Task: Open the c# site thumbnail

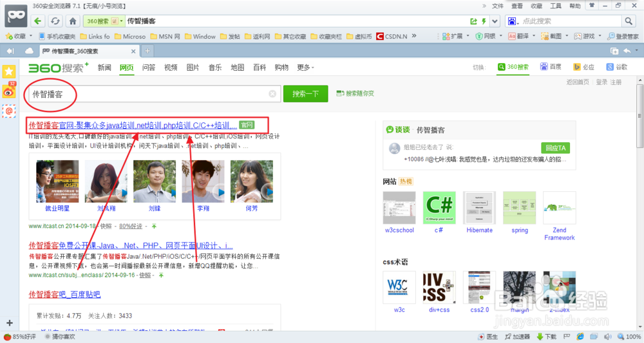Action: click(x=439, y=208)
